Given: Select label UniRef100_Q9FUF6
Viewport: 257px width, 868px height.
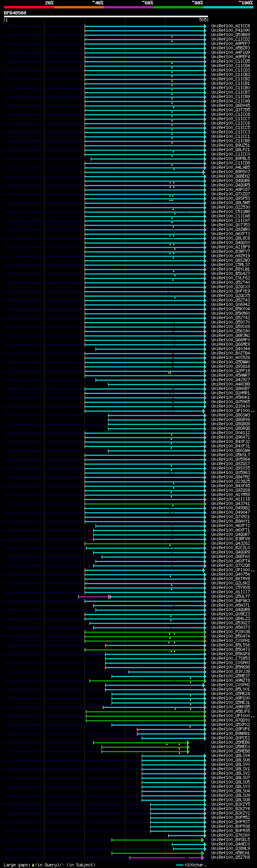Looking at the screenshot, I should (x=230, y=729).
